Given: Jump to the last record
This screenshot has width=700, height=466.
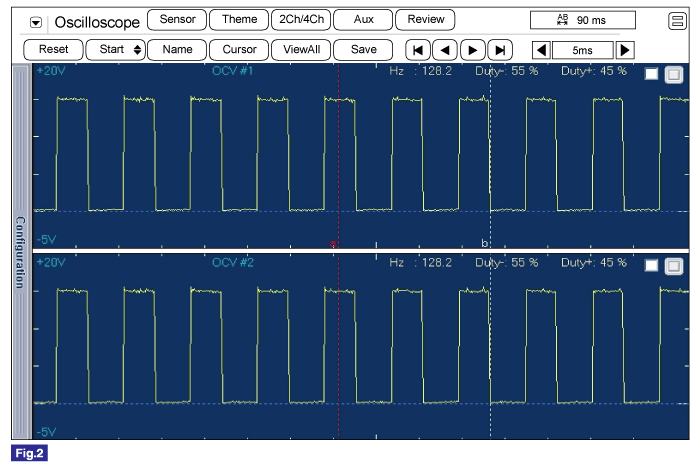Looking at the screenshot, I should (500, 50).
